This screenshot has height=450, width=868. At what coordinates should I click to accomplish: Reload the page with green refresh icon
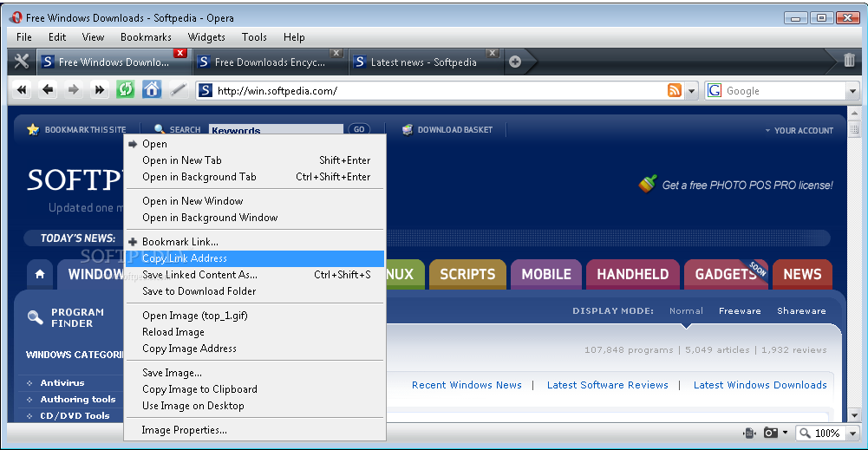tap(125, 89)
